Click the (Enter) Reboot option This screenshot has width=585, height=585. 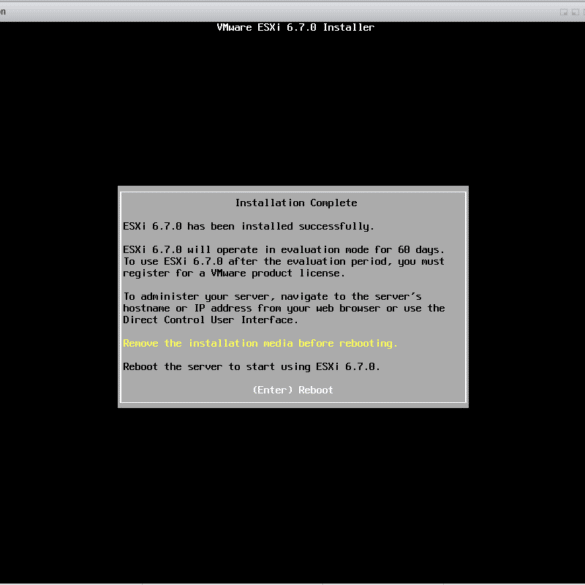(x=292, y=390)
